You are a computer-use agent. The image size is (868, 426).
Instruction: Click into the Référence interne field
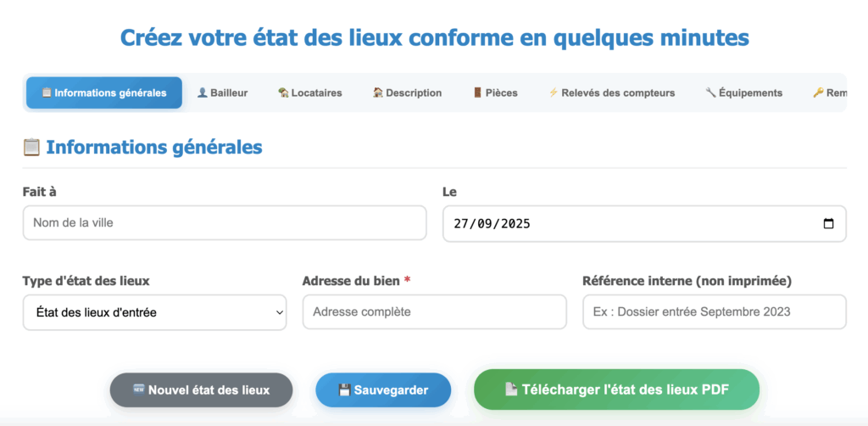[714, 312]
